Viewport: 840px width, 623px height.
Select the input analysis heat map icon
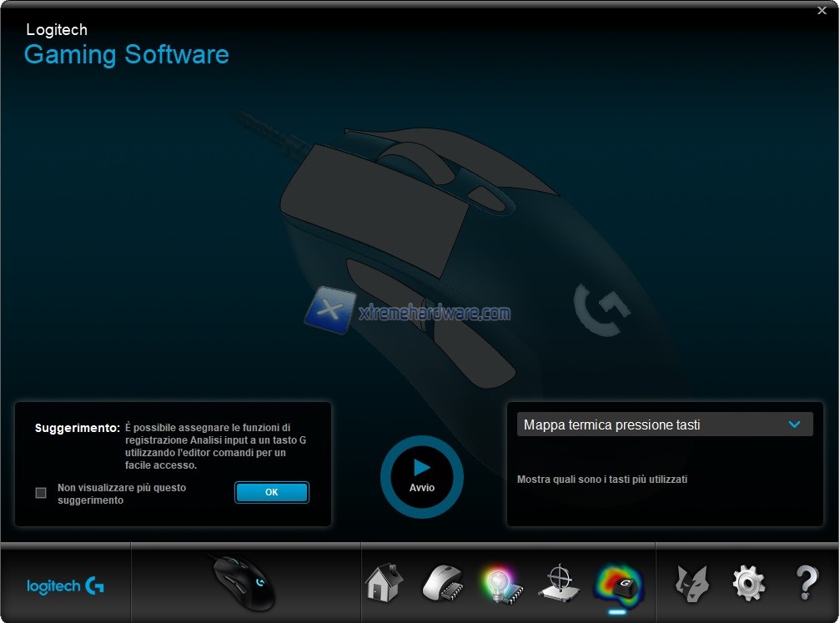(x=617, y=583)
